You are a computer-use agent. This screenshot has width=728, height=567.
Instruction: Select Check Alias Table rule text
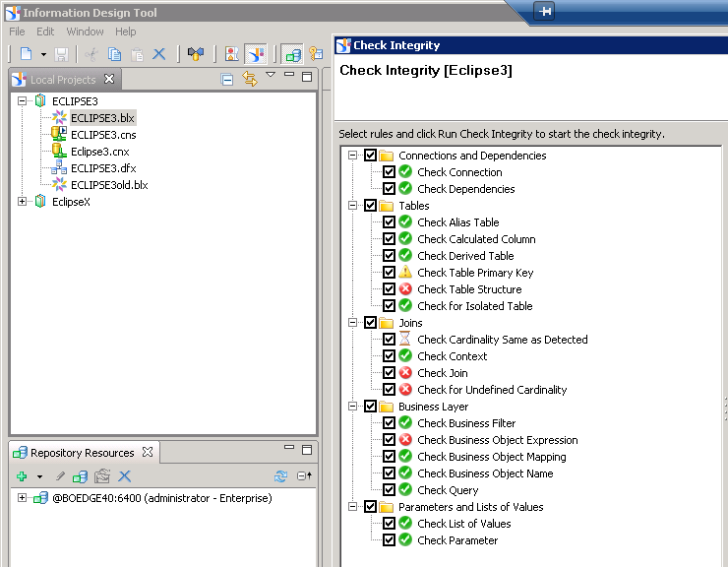[458, 222]
